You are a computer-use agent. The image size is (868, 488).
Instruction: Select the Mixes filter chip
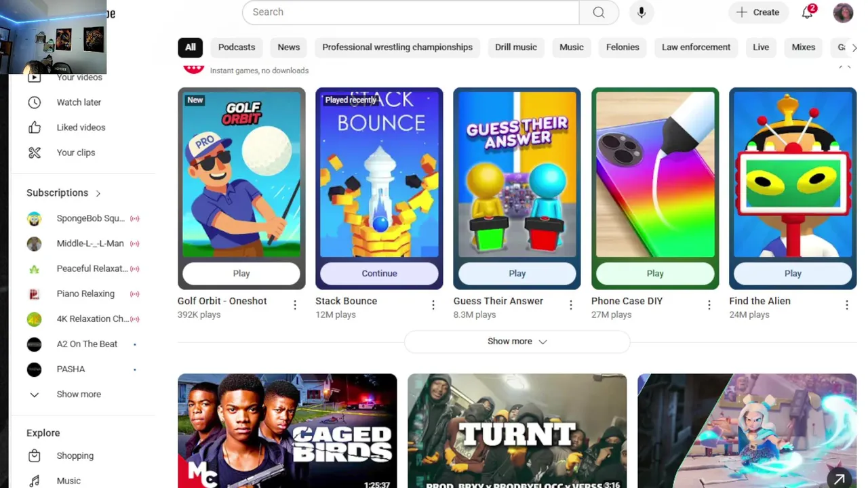point(804,47)
